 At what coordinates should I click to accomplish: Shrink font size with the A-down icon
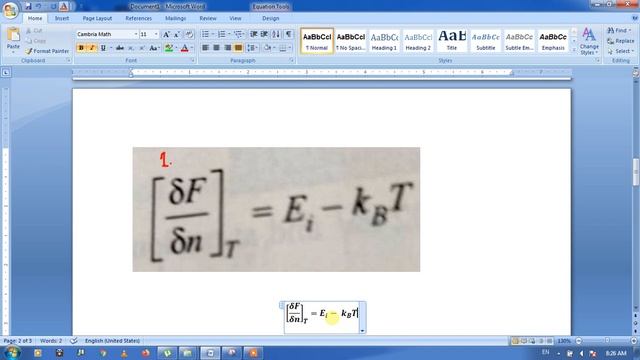177,34
